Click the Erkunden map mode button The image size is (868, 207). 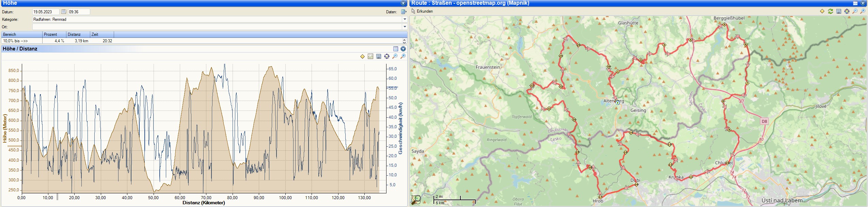pyautogui.click(x=422, y=11)
